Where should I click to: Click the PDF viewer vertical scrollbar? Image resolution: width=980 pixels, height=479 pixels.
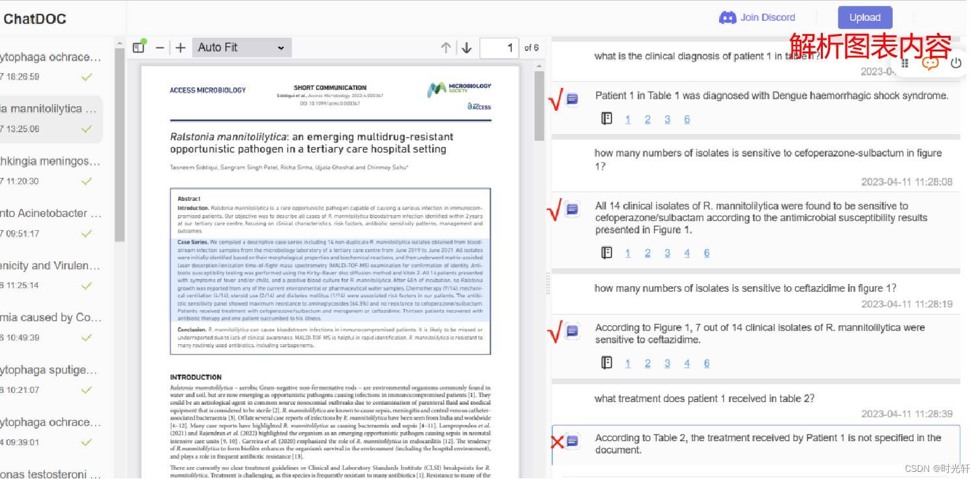click(539, 106)
